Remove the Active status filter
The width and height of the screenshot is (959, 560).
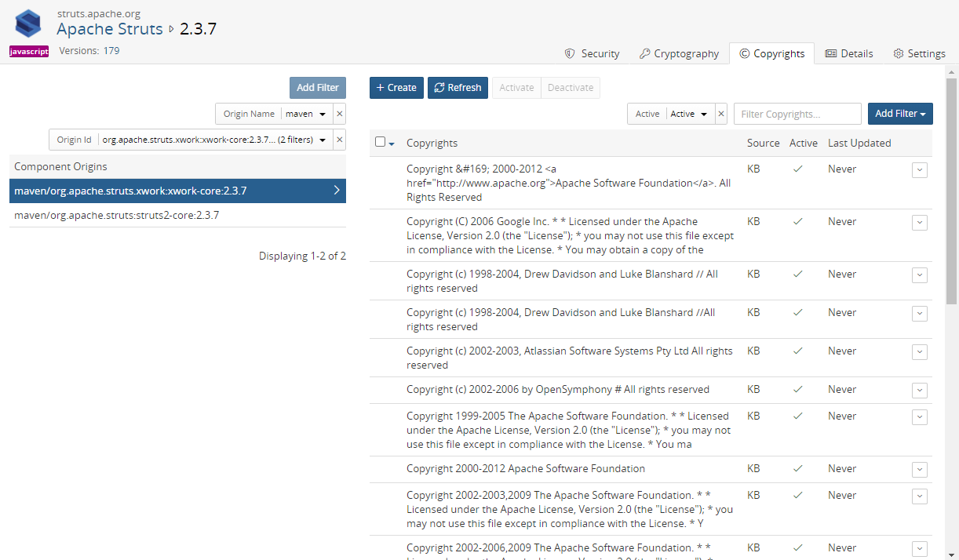coord(721,114)
